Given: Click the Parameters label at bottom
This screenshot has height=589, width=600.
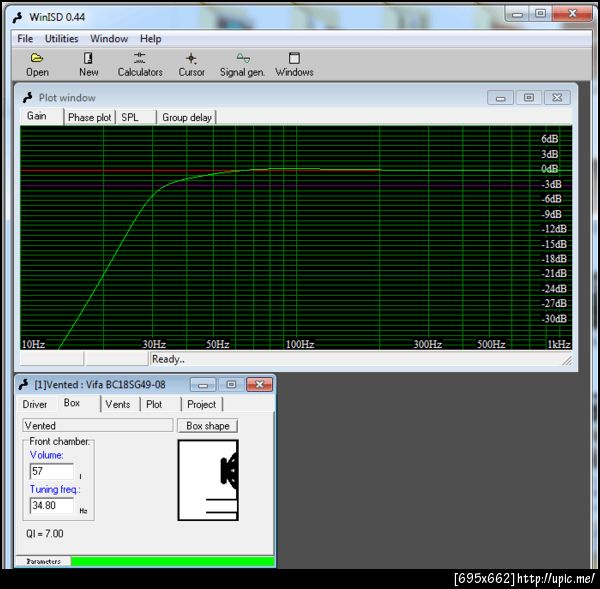Looking at the screenshot, I should coord(43,561).
